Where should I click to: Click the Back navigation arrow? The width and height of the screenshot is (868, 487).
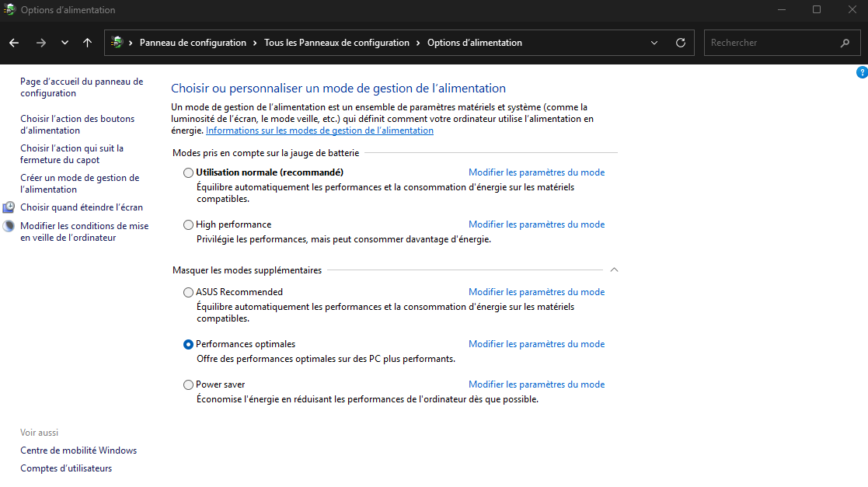[x=15, y=43]
